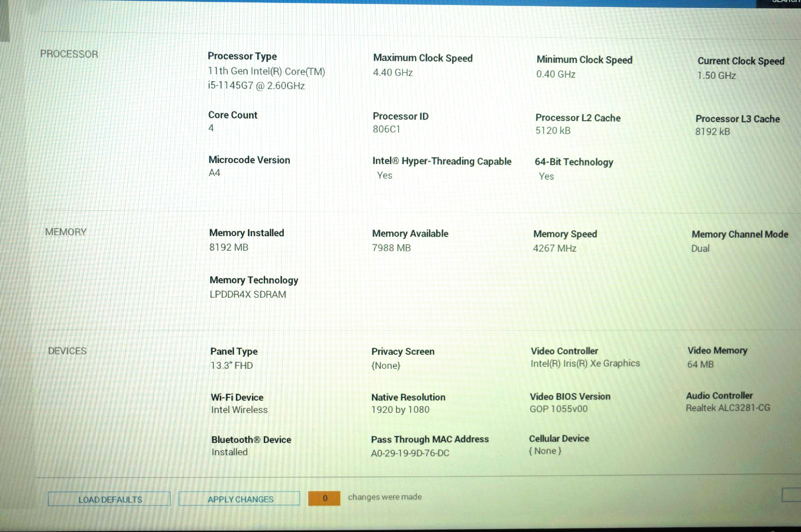Click the Bluetooth Device label

[251, 440]
